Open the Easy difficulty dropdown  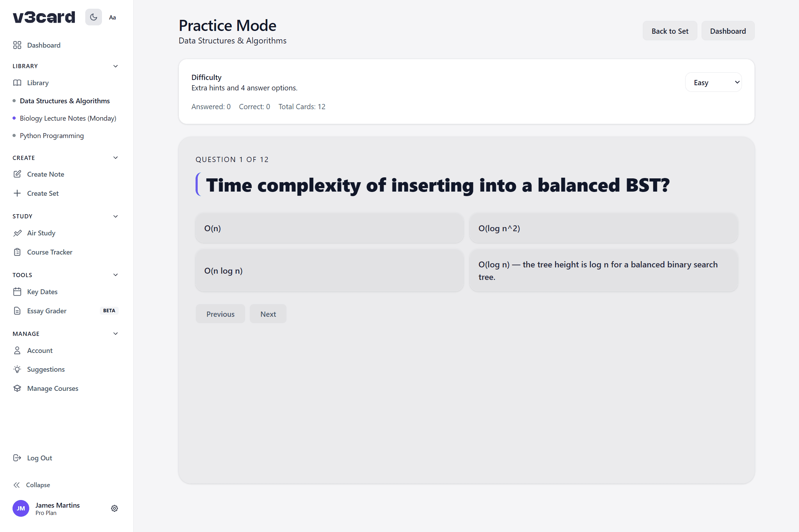[x=713, y=82]
